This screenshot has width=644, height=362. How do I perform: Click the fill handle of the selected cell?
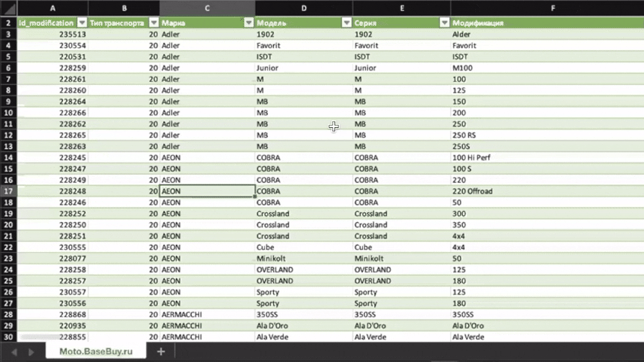pyautogui.click(x=254, y=197)
